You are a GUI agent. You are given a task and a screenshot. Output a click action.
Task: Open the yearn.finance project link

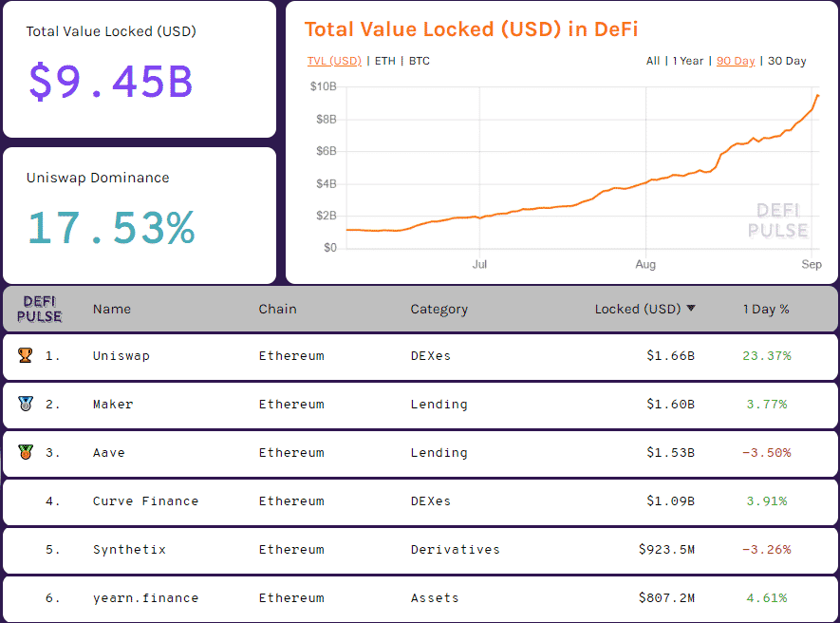pyautogui.click(x=145, y=597)
